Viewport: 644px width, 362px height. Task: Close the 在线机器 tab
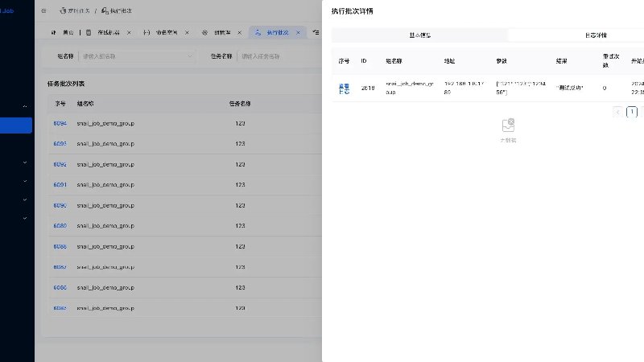pyautogui.click(x=129, y=32)
